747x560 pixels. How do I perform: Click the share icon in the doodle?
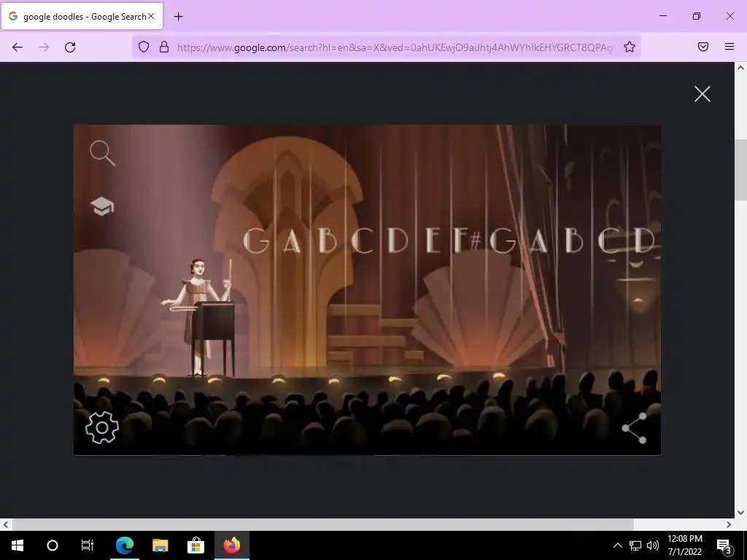(x=635, y=428)
